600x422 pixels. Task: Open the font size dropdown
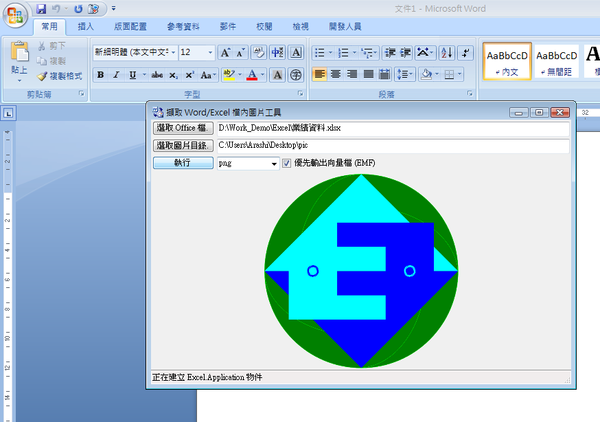(210, 52)
